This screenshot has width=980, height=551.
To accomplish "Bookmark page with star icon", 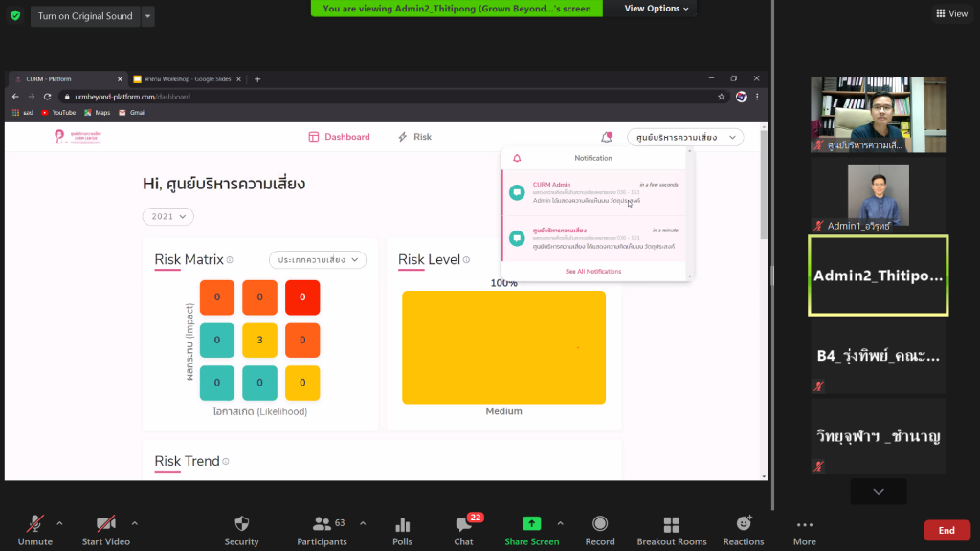I will [x=722, y=97].
